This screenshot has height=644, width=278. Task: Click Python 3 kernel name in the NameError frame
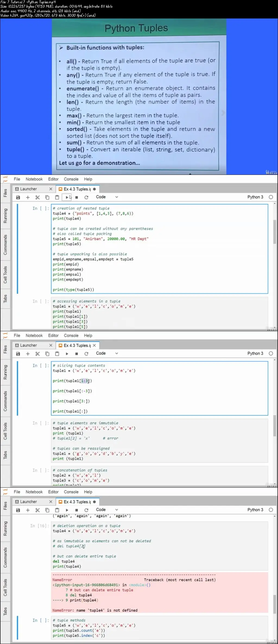pyautogui.click(x=255, y=510)
